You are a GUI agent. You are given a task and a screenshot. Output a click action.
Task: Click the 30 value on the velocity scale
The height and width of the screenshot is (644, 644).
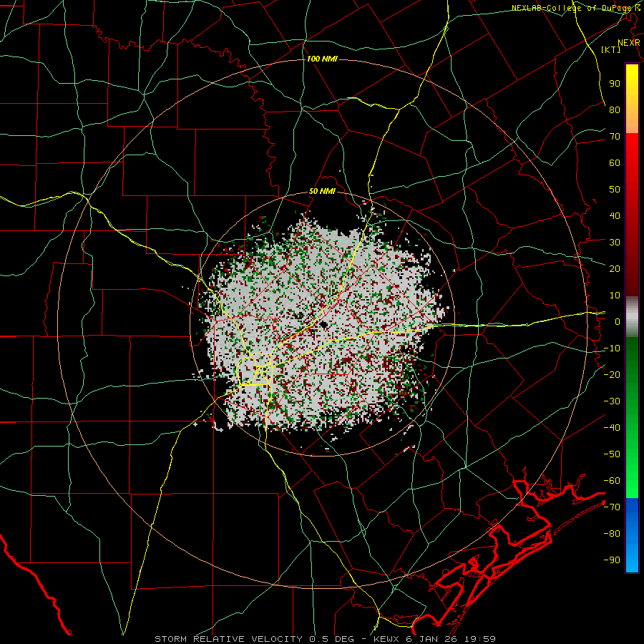pyautogui.click(x=615, y=243)
